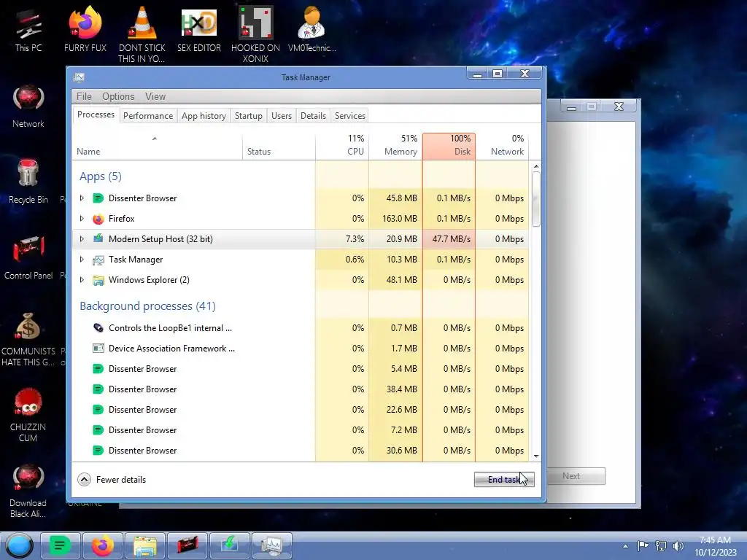Switch to the App history tab
Screen dimensions: 747x560
pyautogui.click(x=204, y=116)
